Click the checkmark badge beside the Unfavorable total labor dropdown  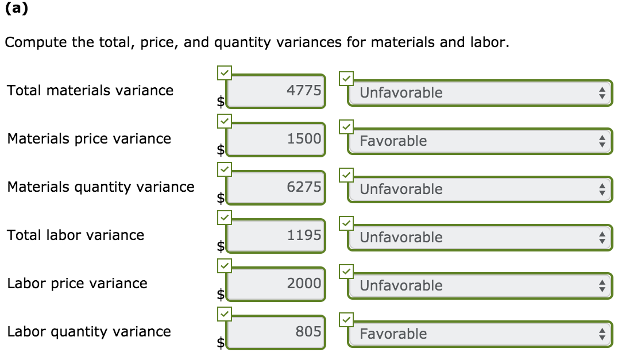click(346, 222)
